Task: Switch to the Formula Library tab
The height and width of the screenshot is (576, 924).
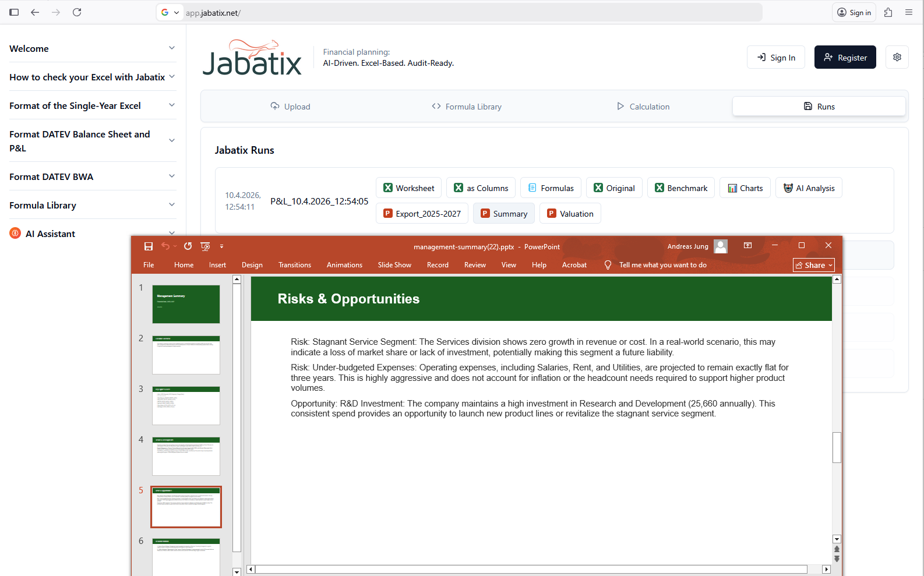Action: (x=467, y=107)
